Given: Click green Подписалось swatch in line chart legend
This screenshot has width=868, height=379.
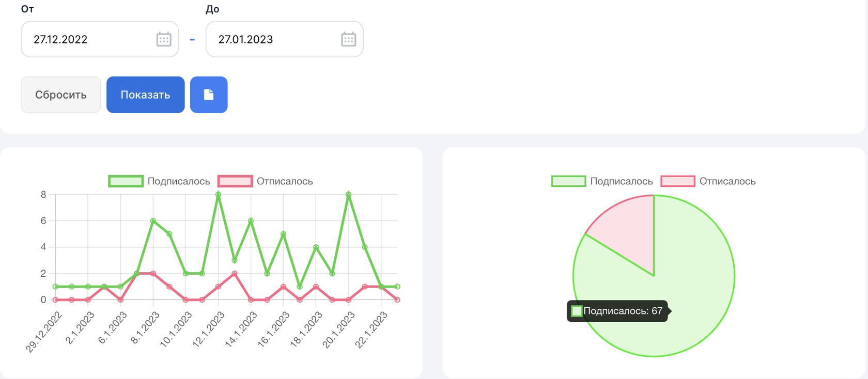Looking at the screenshot, I should [126, 181].
